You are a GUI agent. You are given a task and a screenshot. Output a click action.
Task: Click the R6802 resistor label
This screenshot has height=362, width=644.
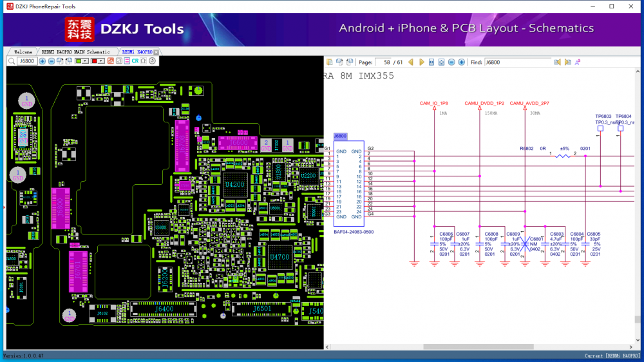click(x=527, y=149)
